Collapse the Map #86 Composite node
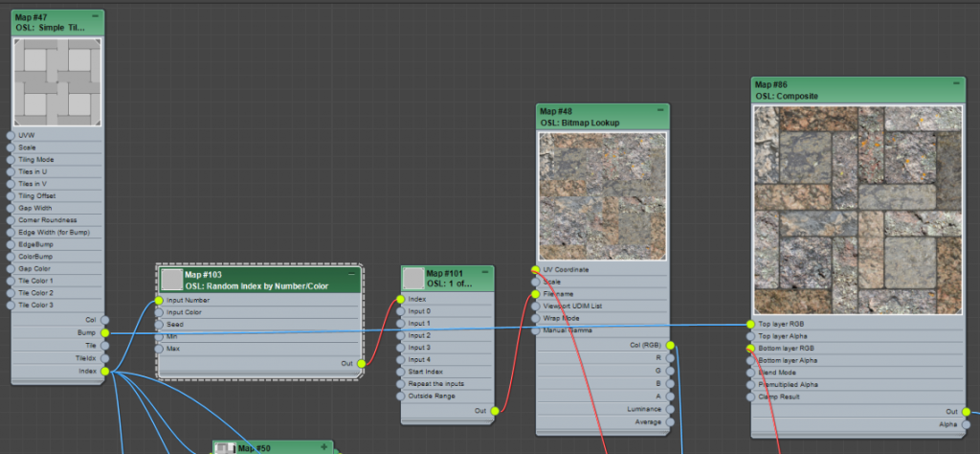Screen dimensions: 980x454 point(955,84)
